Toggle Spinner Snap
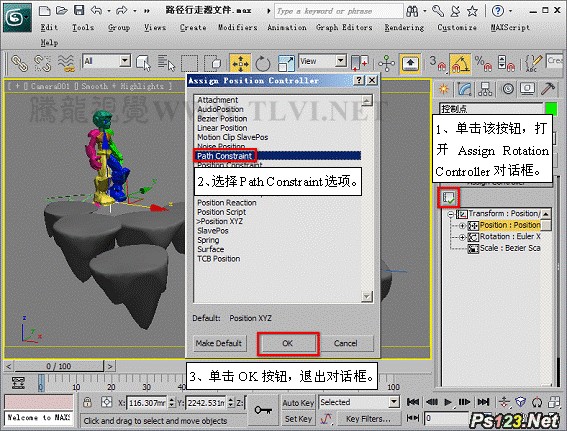Viewport: 567px width, 431px height. [x=506, y=63]
